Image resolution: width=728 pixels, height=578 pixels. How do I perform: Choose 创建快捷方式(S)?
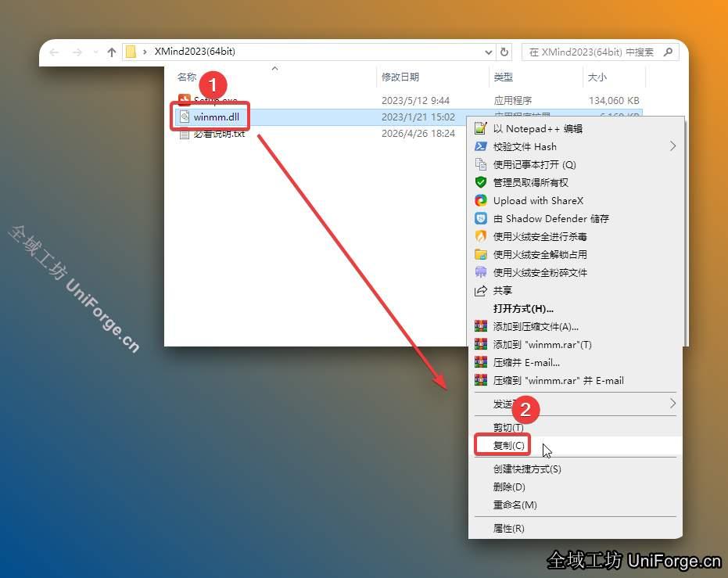click(x=576, y=469)
